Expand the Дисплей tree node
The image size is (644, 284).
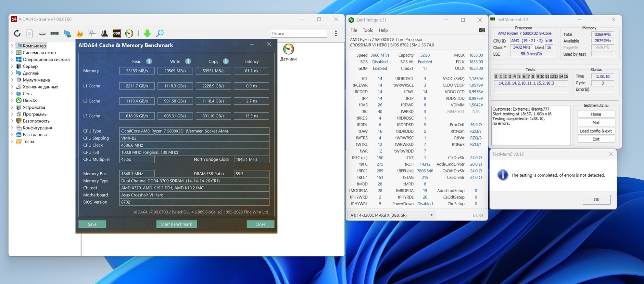(12, 73)
